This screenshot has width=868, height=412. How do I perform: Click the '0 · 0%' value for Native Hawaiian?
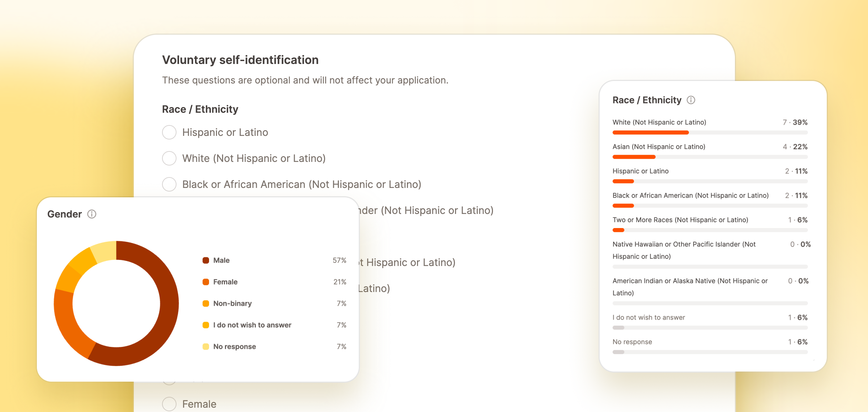800,244
